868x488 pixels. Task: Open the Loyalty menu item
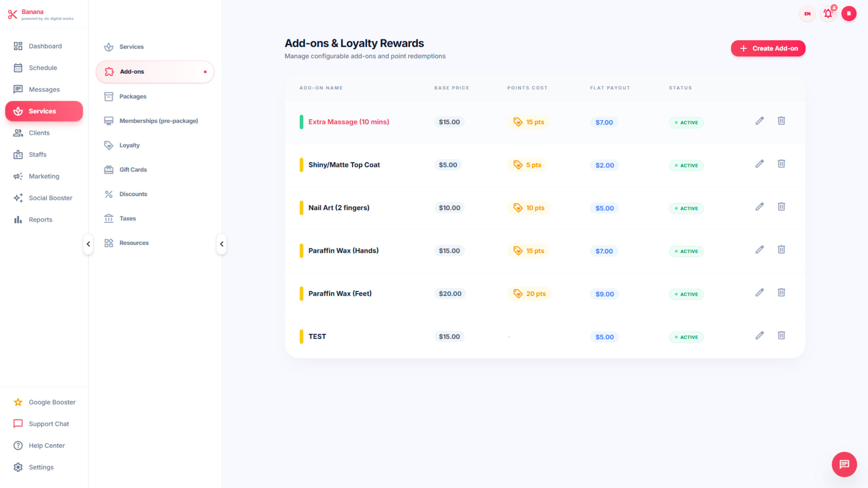tap(129, 145)
